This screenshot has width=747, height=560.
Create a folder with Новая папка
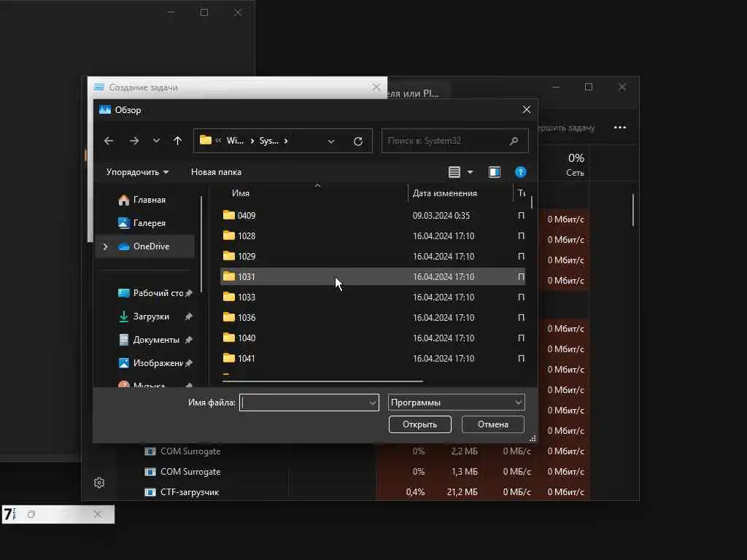click(x=216, y=172)
